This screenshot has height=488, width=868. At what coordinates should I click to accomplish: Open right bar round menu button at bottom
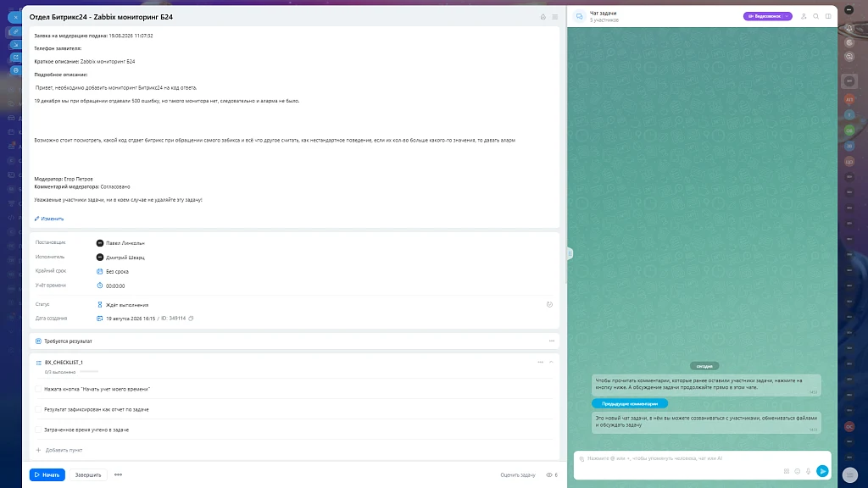point(849,474)
